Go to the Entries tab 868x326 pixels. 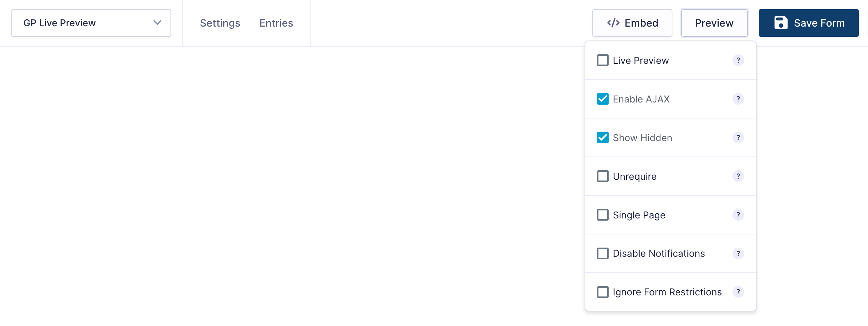[276, 23]
